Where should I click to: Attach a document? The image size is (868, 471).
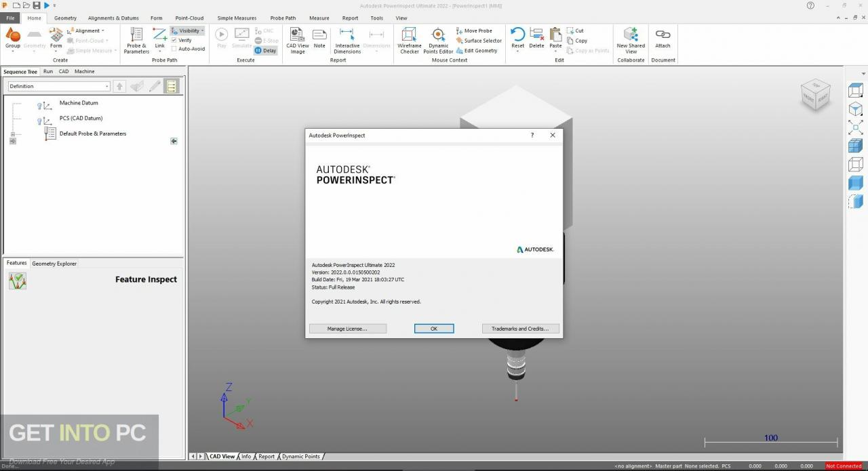coord(663,39)
